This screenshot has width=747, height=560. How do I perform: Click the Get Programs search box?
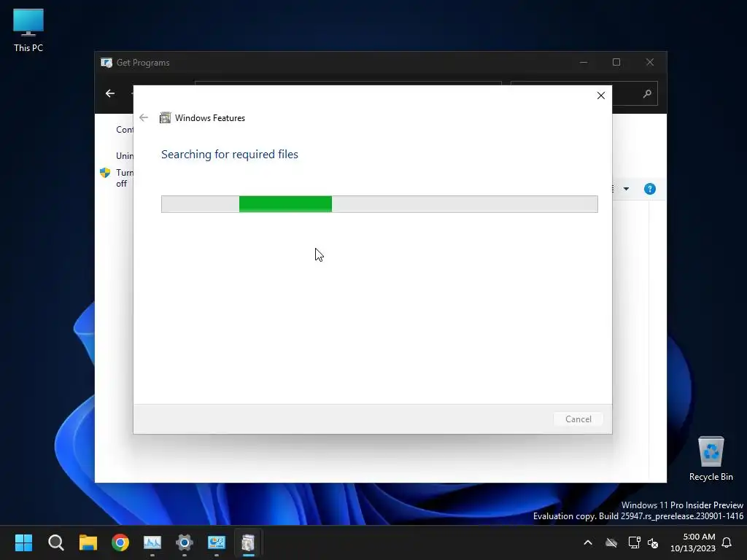pos(584,94)
